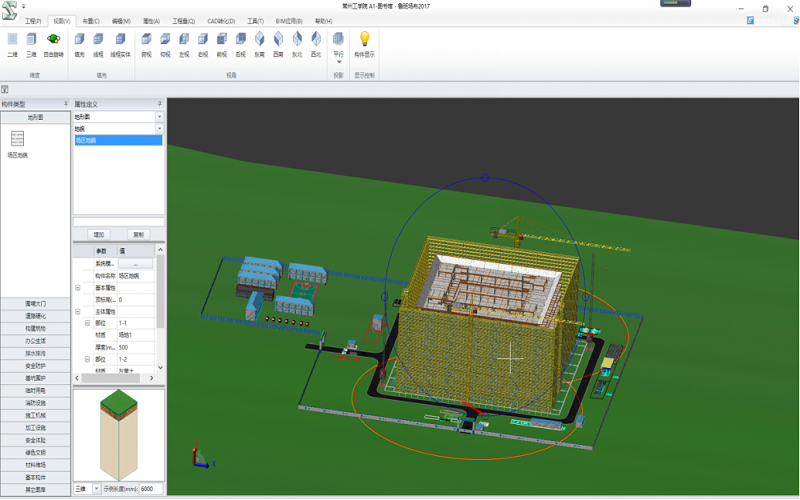Expand the 临时用电 category
800x500 pixels.
(35, 391)
